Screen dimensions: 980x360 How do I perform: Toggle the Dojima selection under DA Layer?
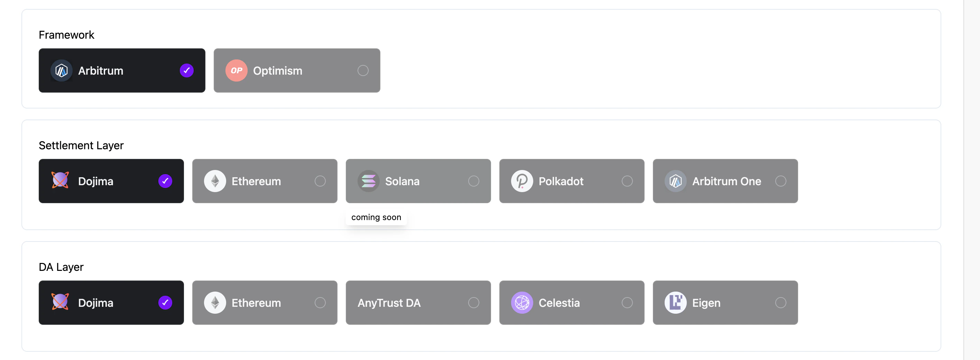tap(111, 303)
